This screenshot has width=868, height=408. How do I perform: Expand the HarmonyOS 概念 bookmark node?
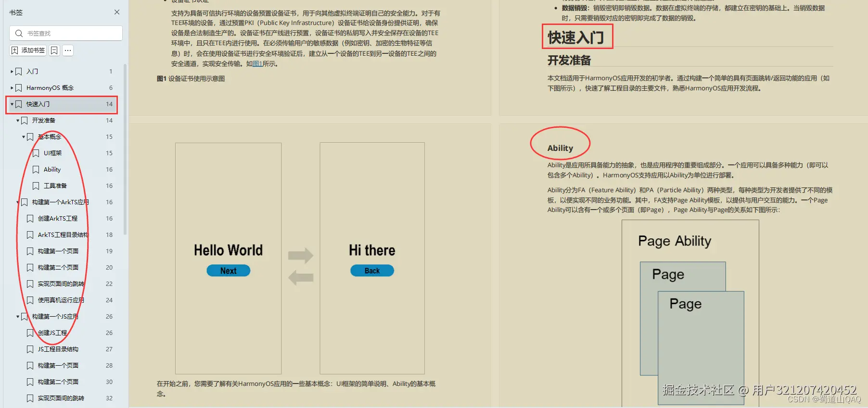[12, 88]
